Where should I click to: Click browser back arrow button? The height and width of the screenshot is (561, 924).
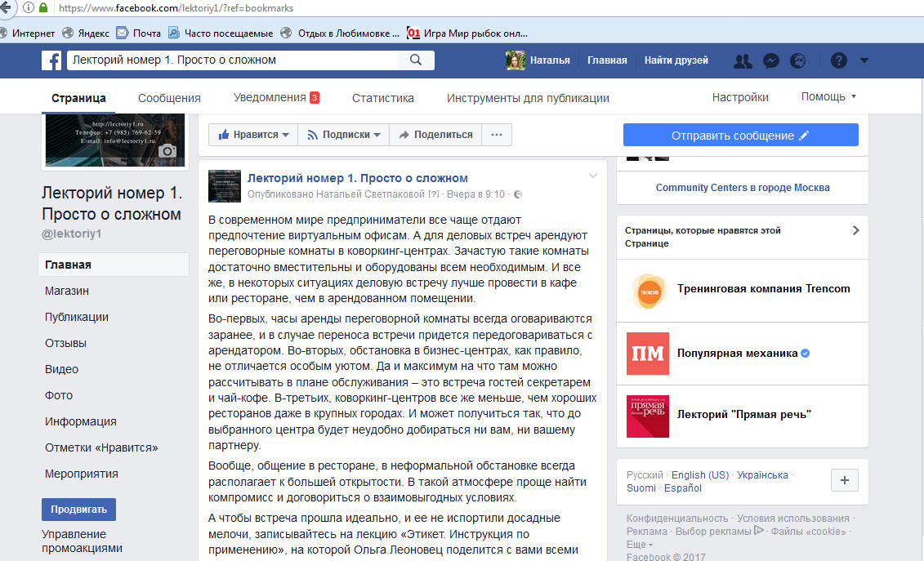pos(6,7)
